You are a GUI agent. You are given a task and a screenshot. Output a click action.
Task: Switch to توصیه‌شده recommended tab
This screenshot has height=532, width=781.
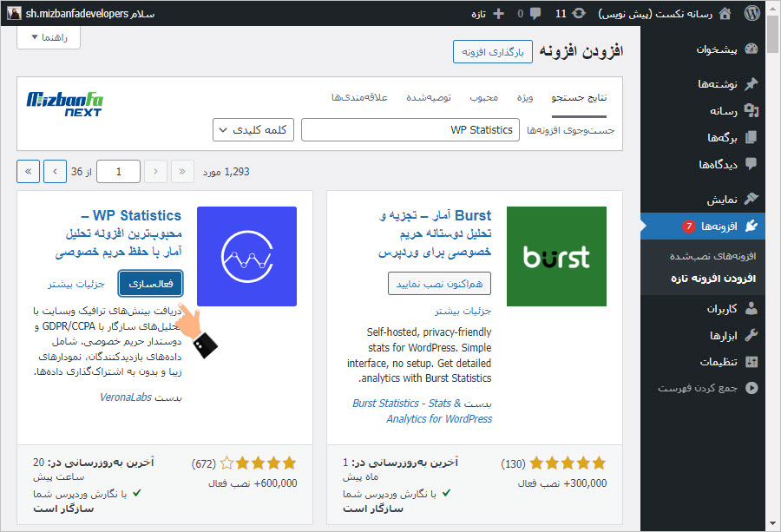coord(429,97)
